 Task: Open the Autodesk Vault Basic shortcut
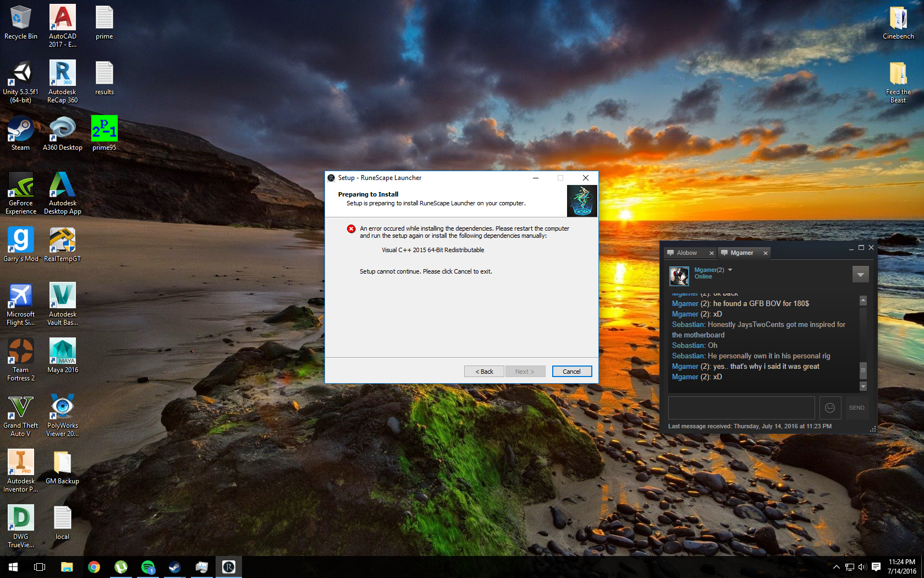click(63, 304)
